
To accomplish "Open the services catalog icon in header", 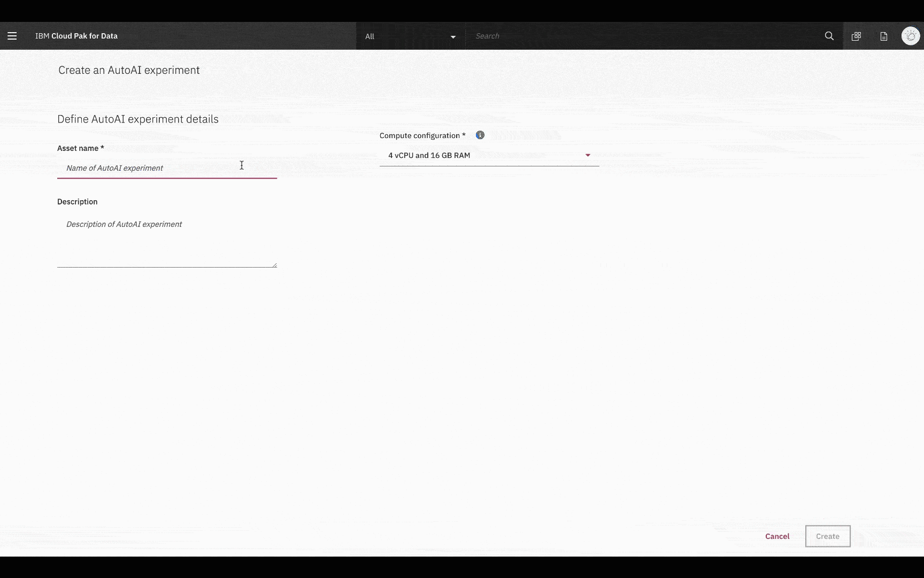I will click(x=856, y=36).
